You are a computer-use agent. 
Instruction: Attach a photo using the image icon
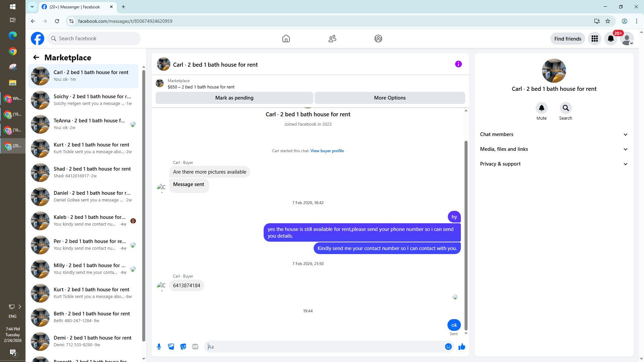(x=171, y=347)
